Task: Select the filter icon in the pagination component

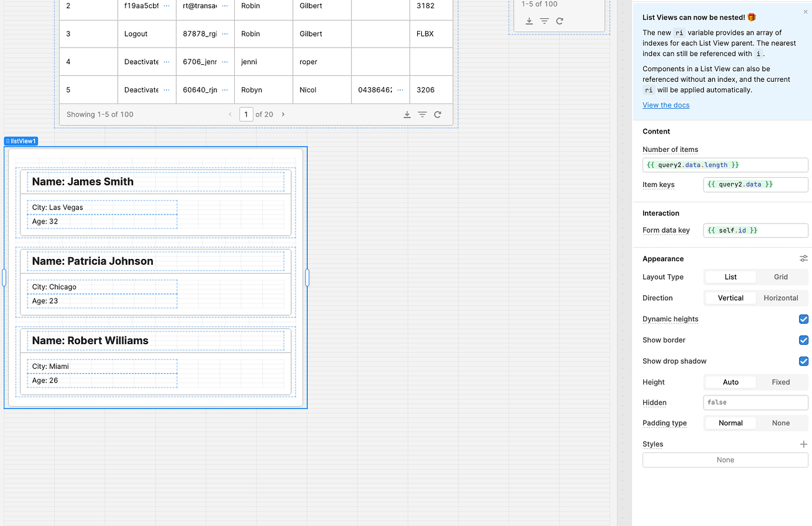Action: [x=544, y=21]
